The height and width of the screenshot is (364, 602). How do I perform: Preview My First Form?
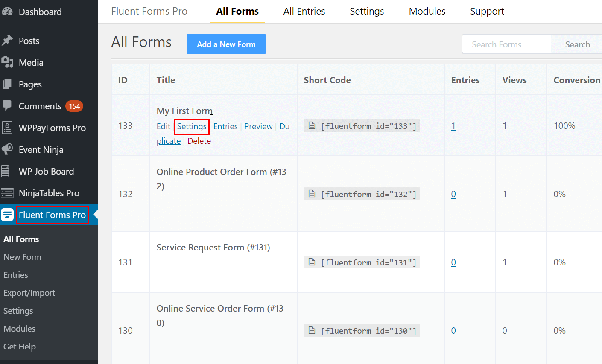click(x=258, y=126)
